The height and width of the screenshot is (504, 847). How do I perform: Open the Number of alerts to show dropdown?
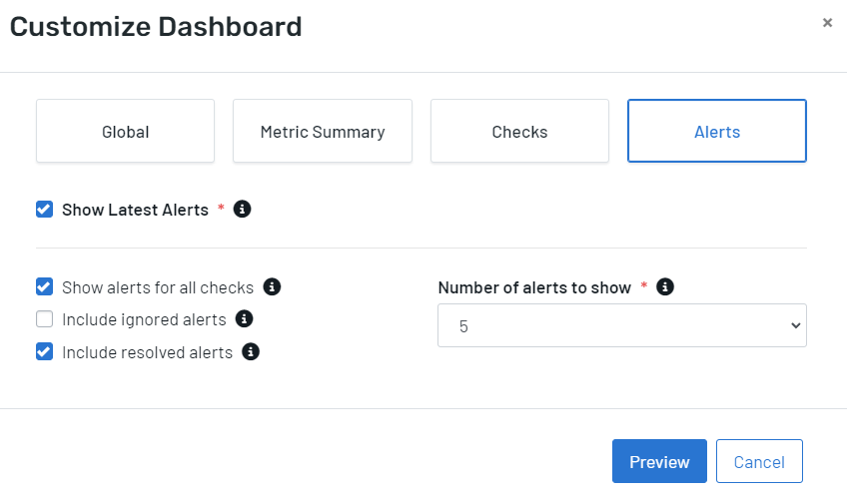tap(621, 325)
